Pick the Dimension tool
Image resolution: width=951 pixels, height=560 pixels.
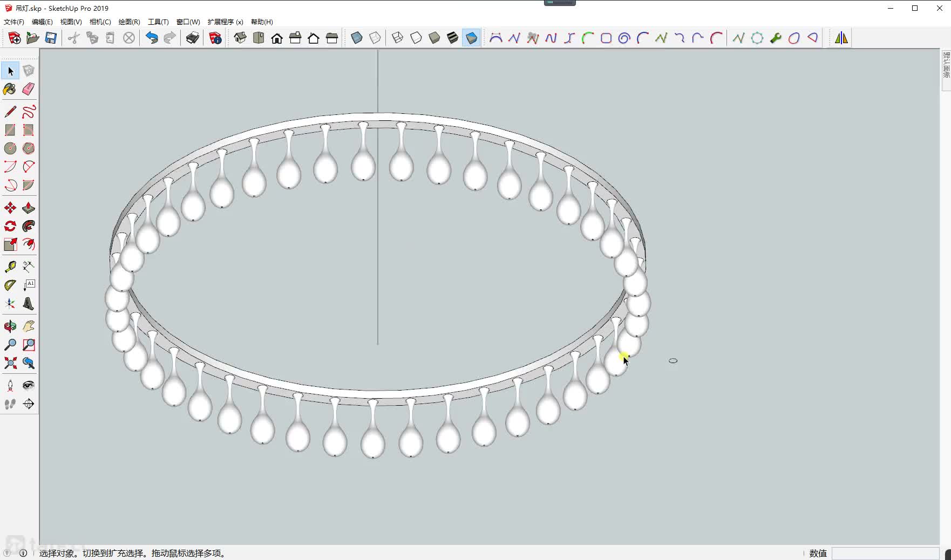point(29,267)
